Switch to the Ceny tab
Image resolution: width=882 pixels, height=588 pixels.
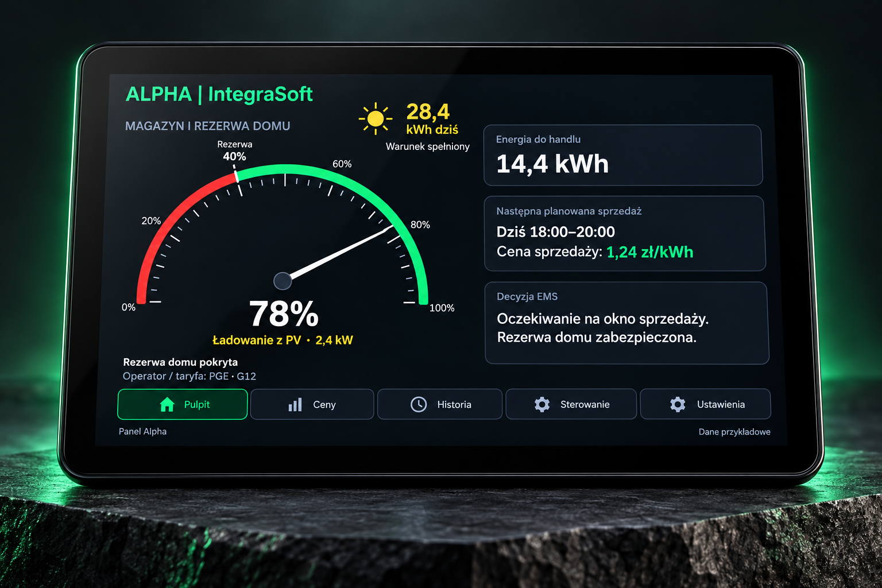(312, 404)
